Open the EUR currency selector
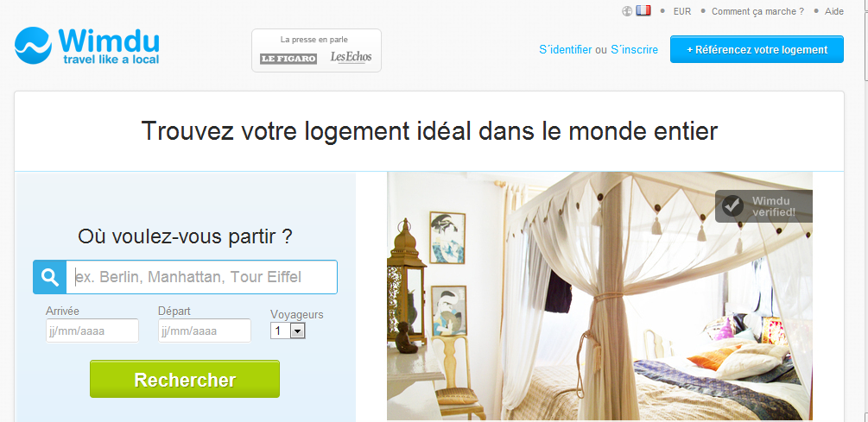Viewport: 868px width, 422px height. pyautogui.click(x=682, y=11)
